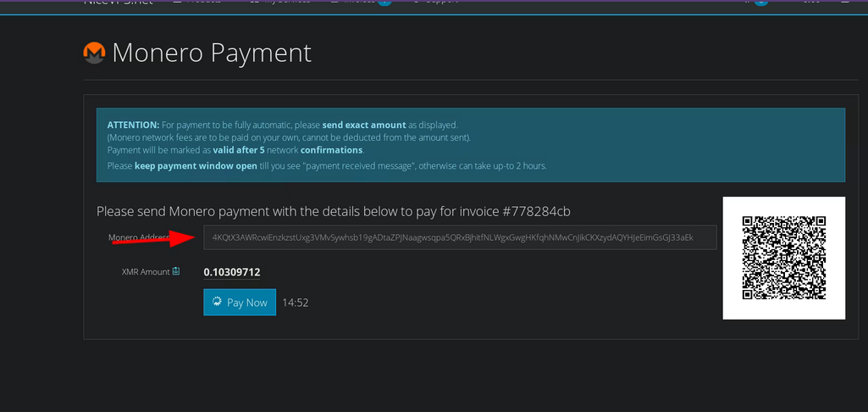Select the XMR amount 0.10309712
The height and width of the screenshot is (412, 868).
click(x=232, y=272)
